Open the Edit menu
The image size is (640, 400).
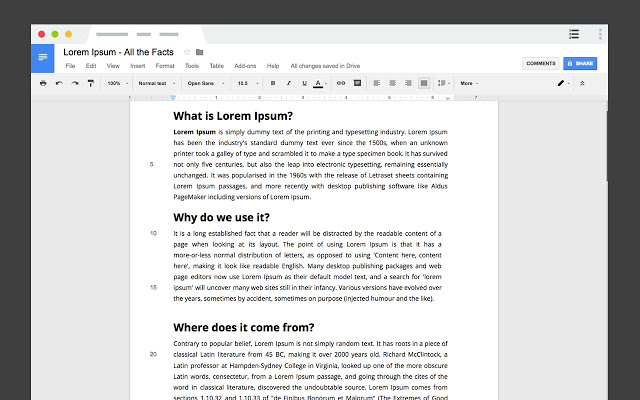tap(91, 66)
